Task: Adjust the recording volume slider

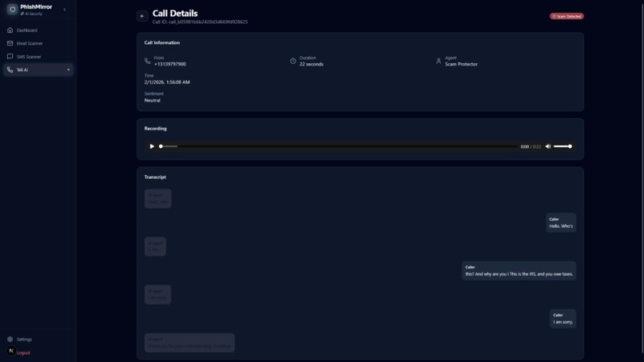Action: pos(563,146)
